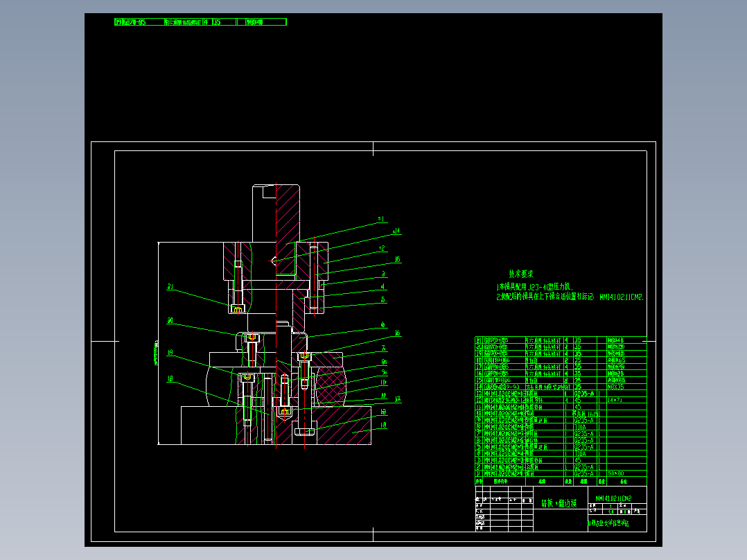Click the 吊板·翻边模 drawing title
Image resolution: width=747 pixels, height=560 pixels.
click(559, 503)
